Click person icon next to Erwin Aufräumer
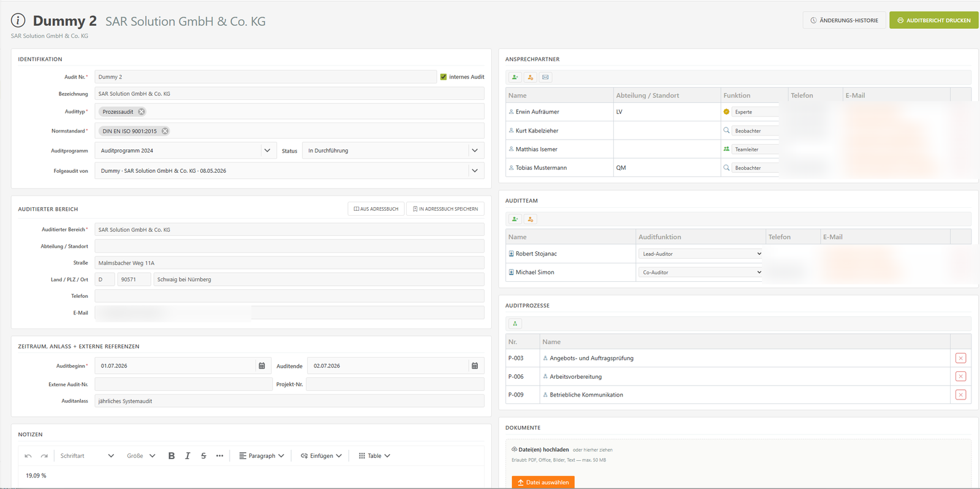980x489 pixels. point(511,112)
